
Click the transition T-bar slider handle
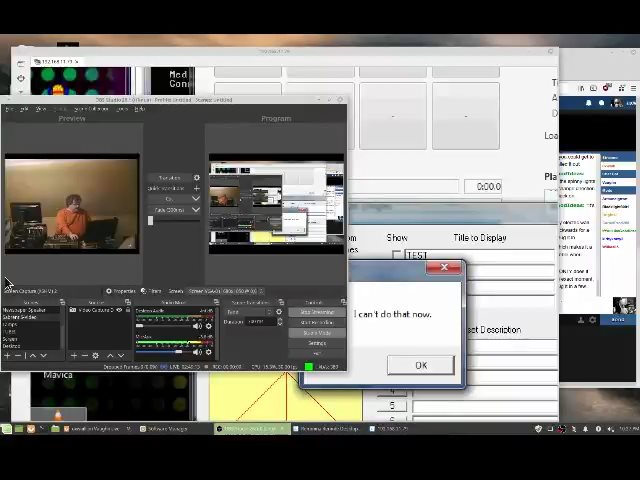click(150, 220)
